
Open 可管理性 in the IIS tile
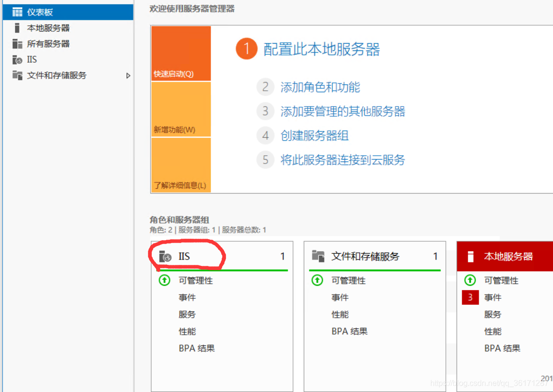[x=196, y=280]
